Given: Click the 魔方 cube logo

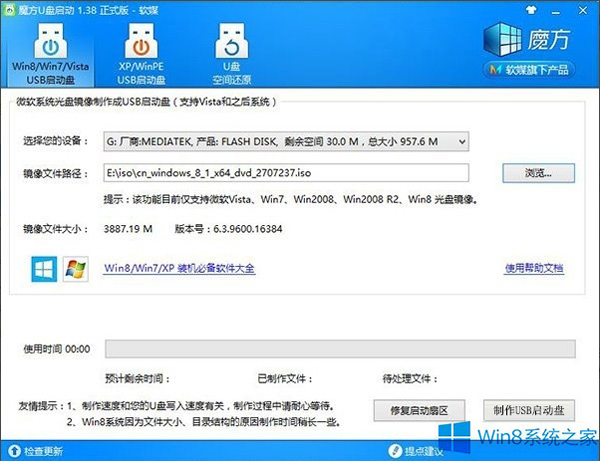Looking at the screenshot, I should click(x=502, y=39).
